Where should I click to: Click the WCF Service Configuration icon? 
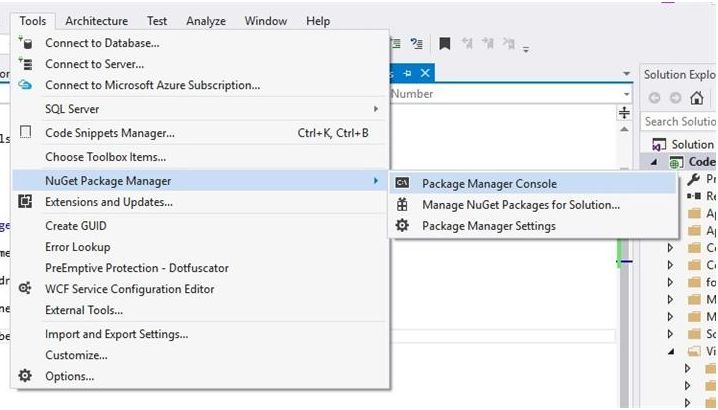(25, 288)
